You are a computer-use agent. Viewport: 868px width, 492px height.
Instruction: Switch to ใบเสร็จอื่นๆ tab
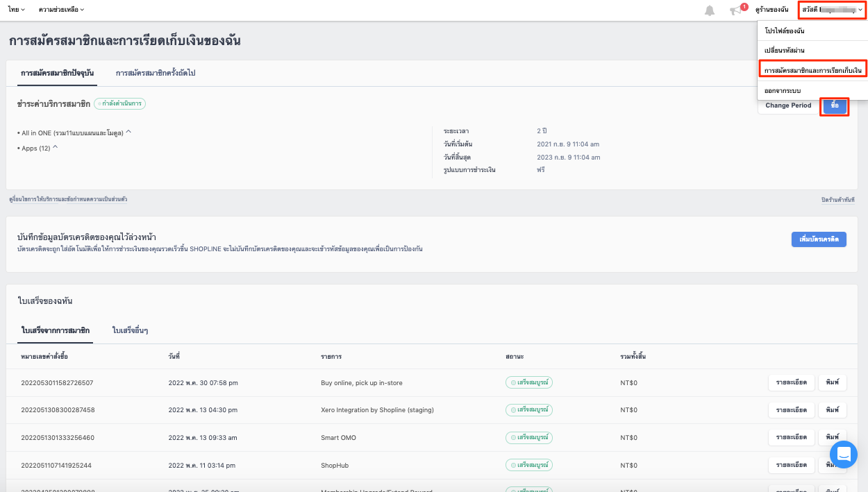pos(130,330)
